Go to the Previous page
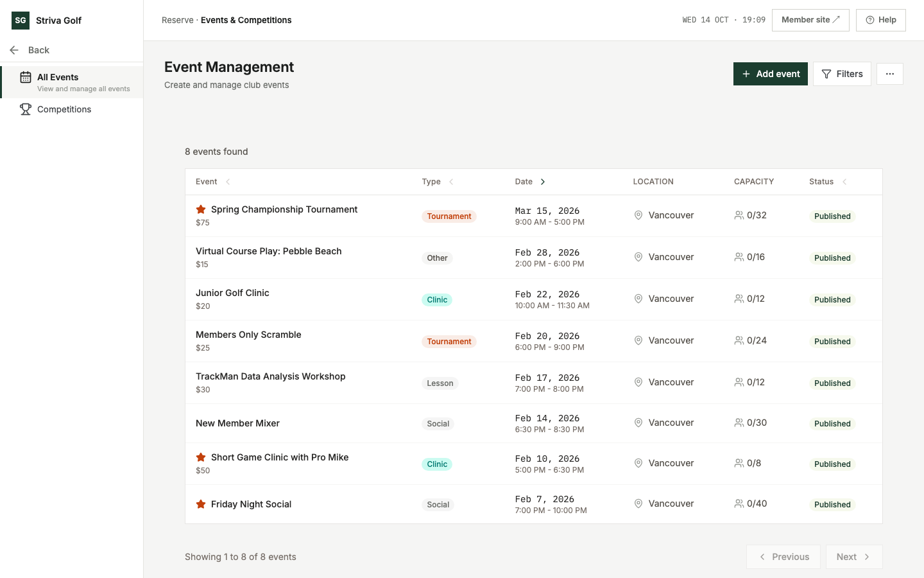The image size is (924, 578). coord(783,557)
